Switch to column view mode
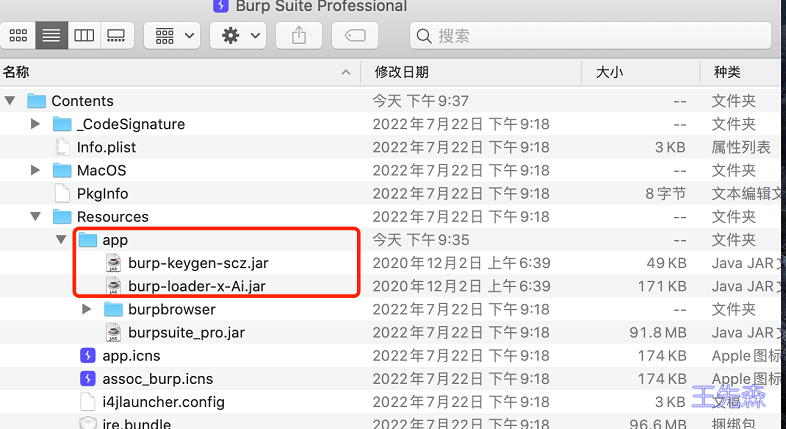786x429 pixels. pyautogui.click(x=84, y=36)
